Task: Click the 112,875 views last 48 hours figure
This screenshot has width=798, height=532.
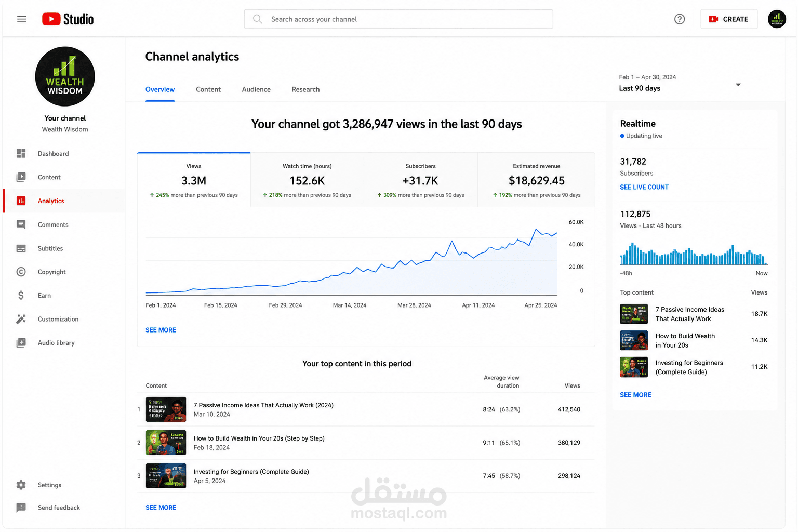Action: tap(635, 214)
